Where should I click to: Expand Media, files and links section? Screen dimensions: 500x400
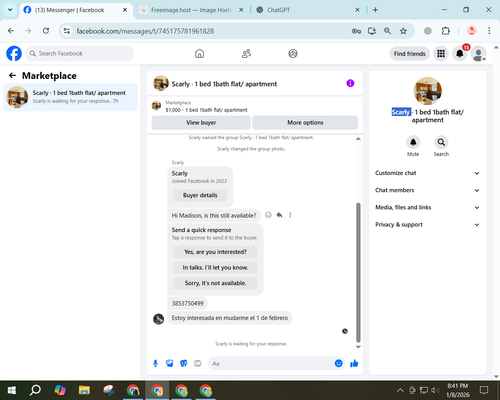tap(428, 207)
